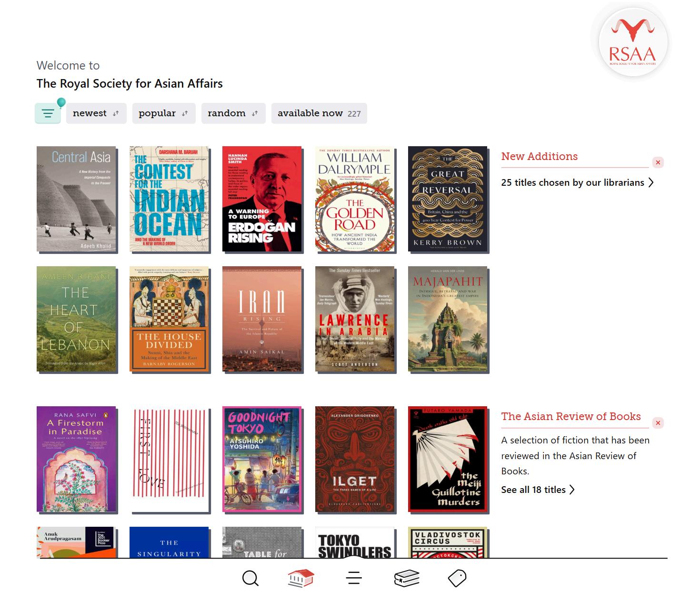This screenshot has height=592, width=700.
Task: Open the Erdoğan Rising book cover
Action: coord(262,199)
